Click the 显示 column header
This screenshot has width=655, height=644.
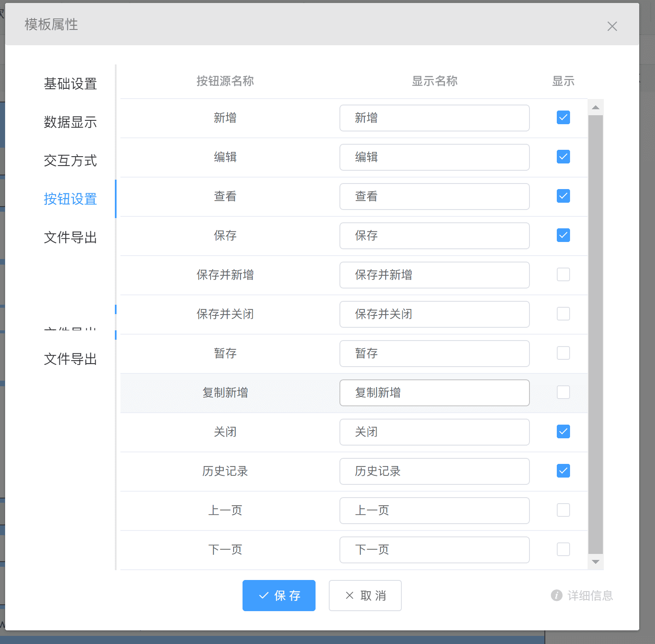click(563, 81)
